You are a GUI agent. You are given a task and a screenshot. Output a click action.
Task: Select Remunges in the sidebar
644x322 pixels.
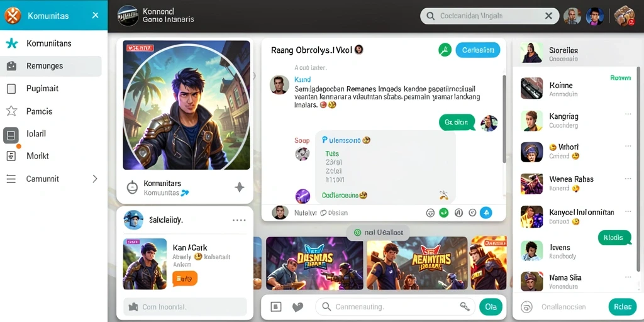tap(51, 65)
